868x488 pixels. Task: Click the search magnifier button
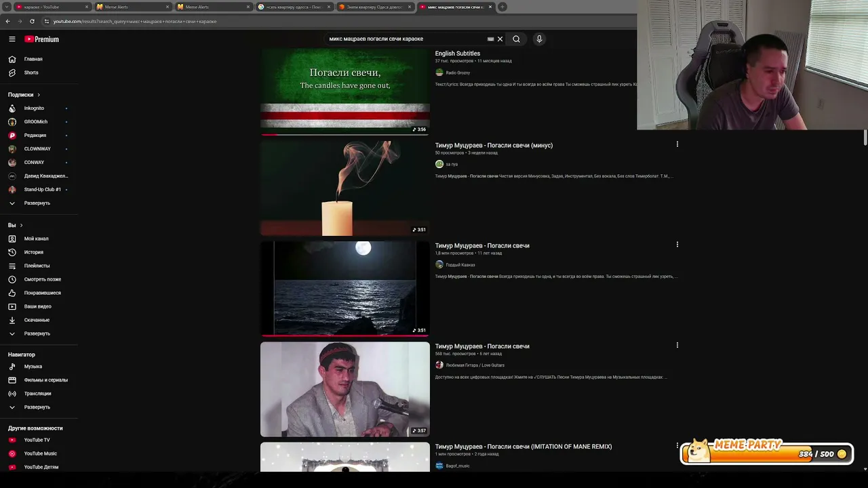516,39
